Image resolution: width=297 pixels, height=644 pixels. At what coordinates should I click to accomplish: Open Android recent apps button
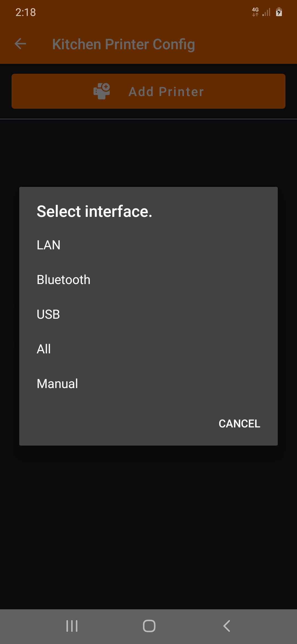click(72, 626)
